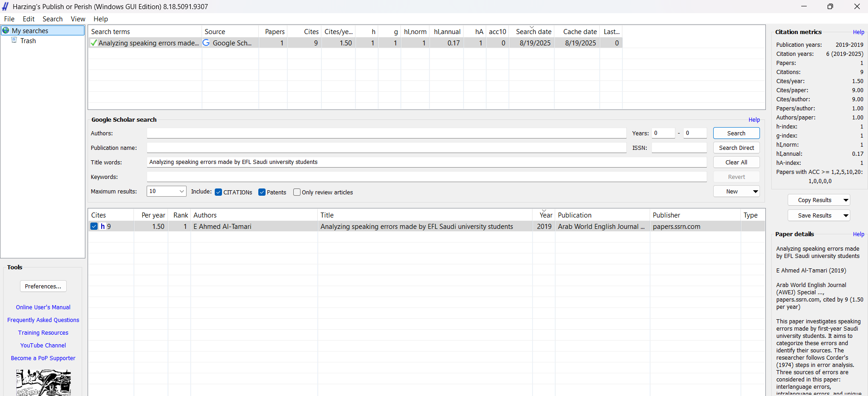
Task: Sort results by Type column header
Action: (753, 215)
